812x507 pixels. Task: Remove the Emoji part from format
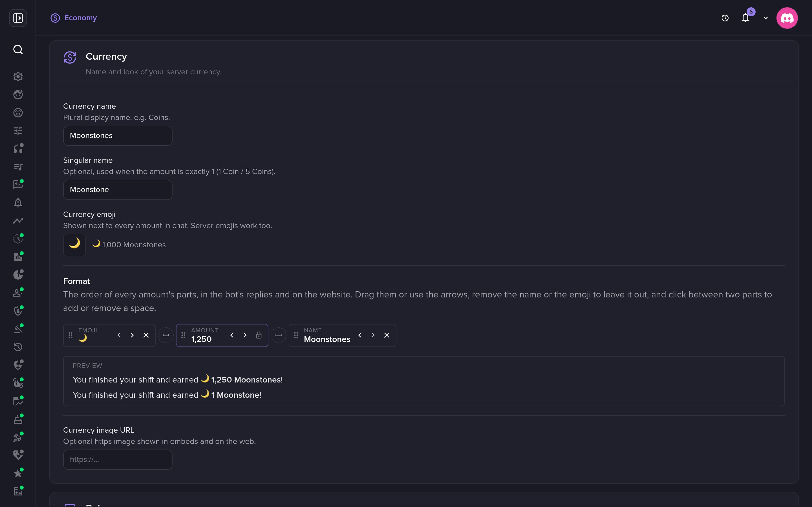(146, 335)
